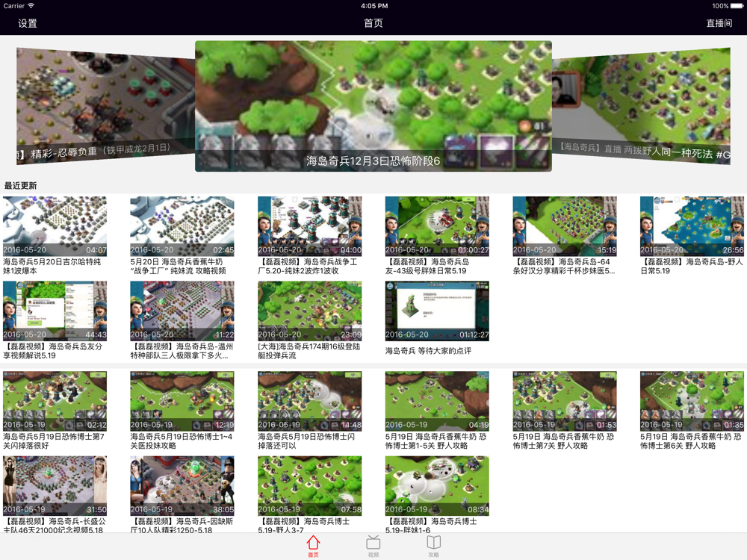Image resolution: width=747 pixels, height=560 pixels.
Task: Select left banner 精彩-忍辱负重
Action: (x=105, y=106)
